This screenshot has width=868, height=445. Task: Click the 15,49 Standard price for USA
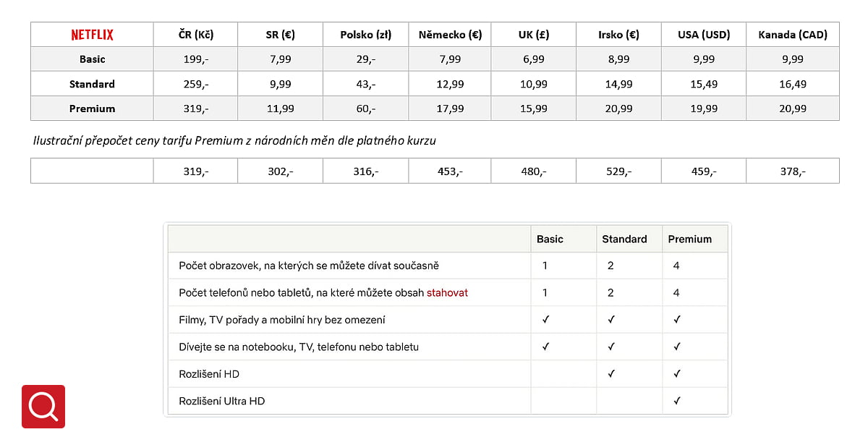point(704,84)
